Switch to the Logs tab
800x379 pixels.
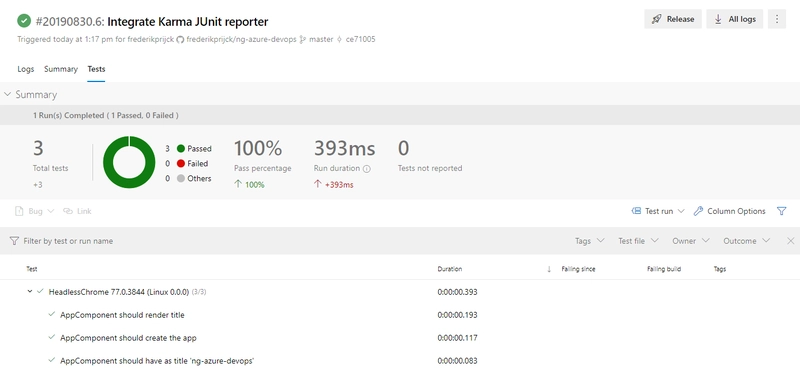(x=26, y=69)
